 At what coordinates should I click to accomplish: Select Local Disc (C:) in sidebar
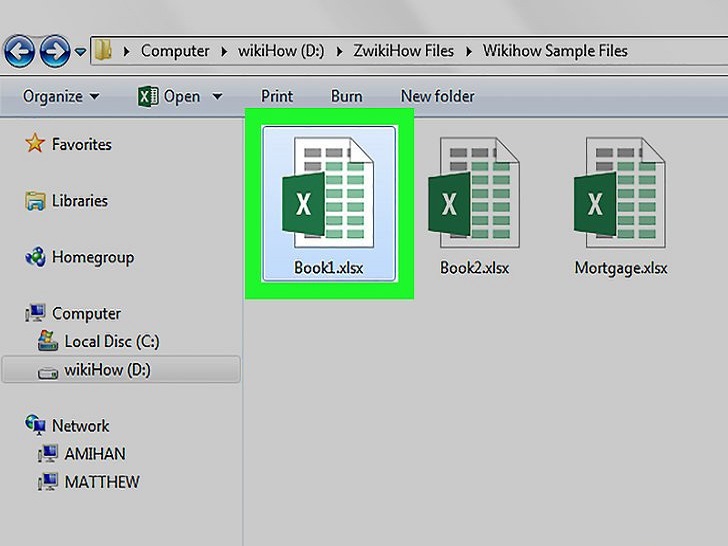point(112,342)
